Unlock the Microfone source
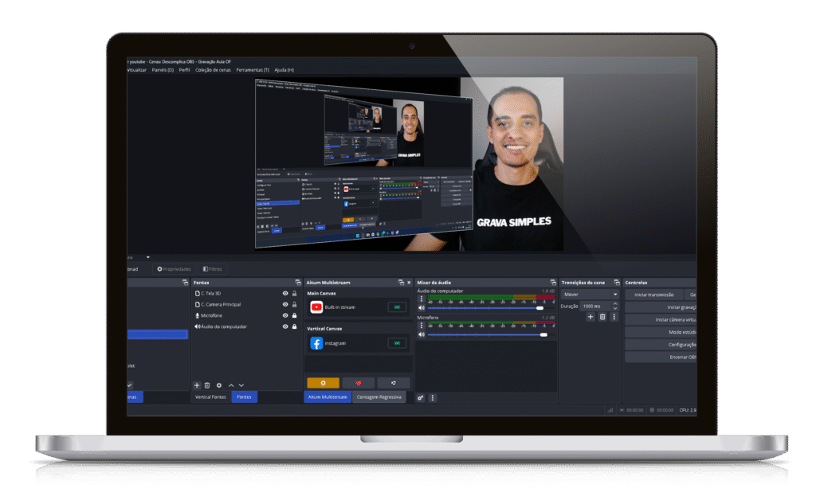Screen dimensions: 816x504 pyautogui.click(x=294, y=315)
